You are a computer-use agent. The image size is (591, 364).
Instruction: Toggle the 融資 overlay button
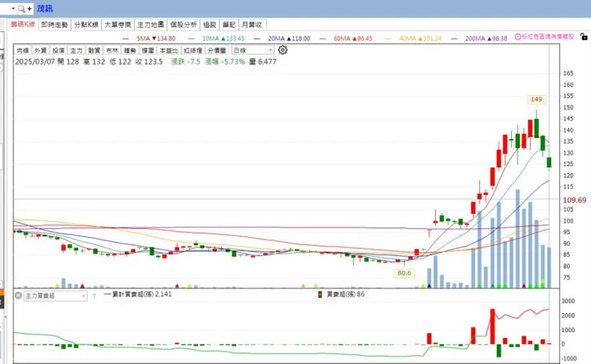(94, 50)
